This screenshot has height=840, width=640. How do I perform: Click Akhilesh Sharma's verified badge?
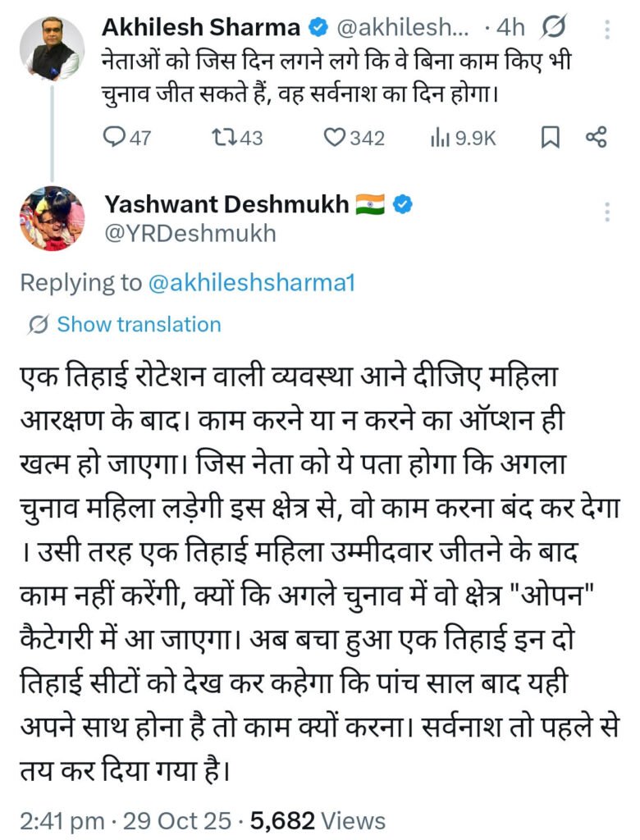pos(319,27)
